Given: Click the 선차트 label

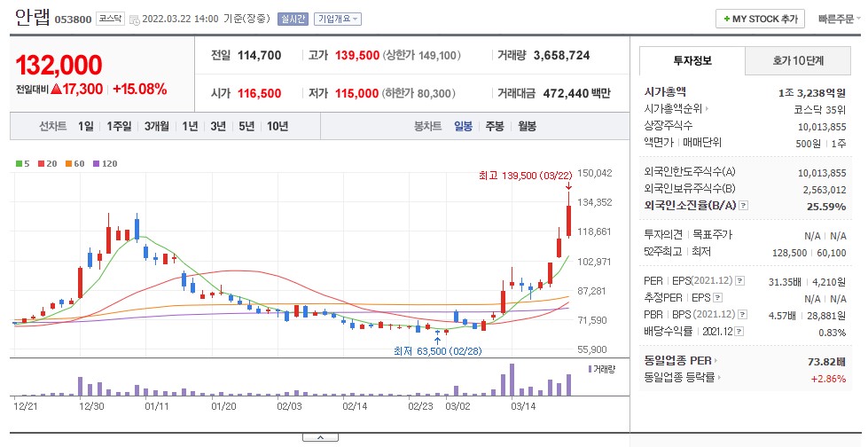Looking at the screenshot, I should tap(52, 126).
